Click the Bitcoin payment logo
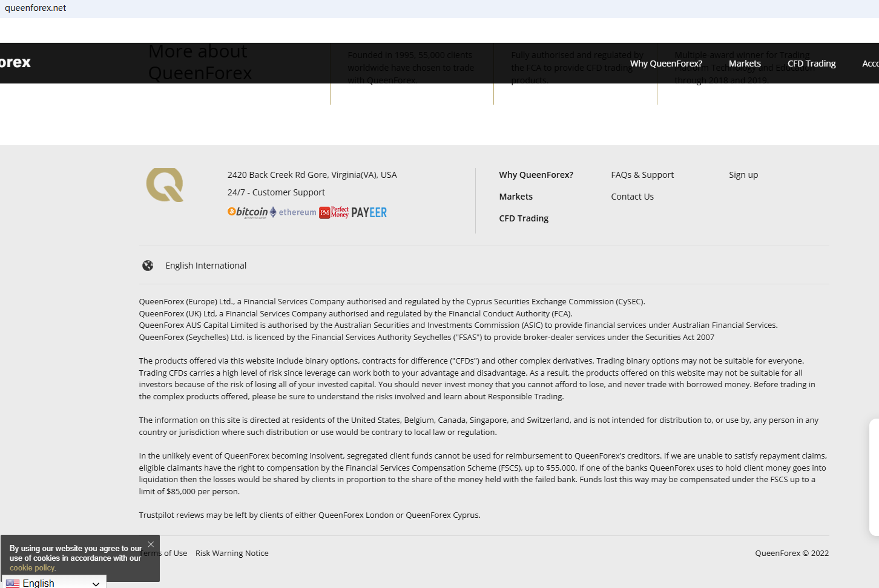 coord(248,212)
